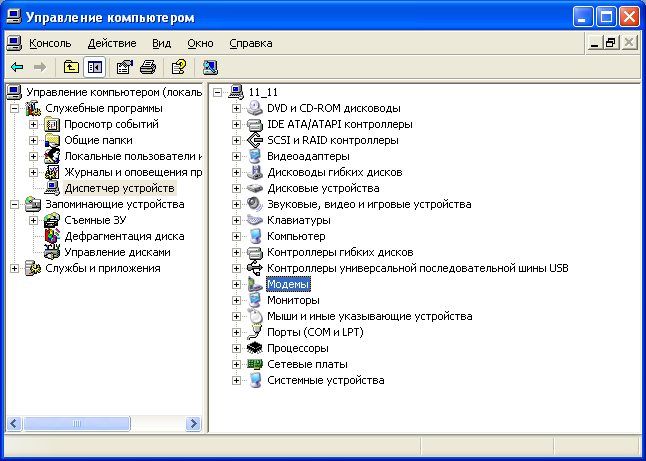Select the highlighted Модемы label
Viewport: 646px width, 461px height.
288,284
